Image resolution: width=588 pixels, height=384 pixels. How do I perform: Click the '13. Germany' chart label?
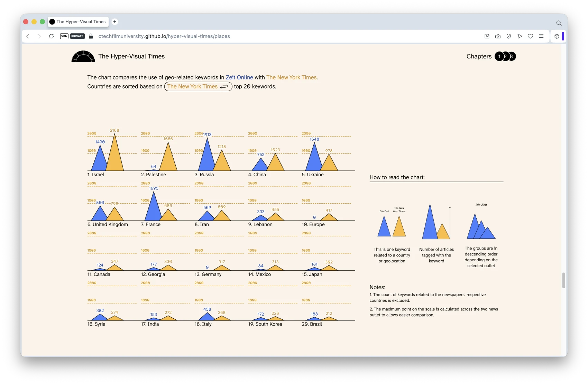click(x=208, y=274)
